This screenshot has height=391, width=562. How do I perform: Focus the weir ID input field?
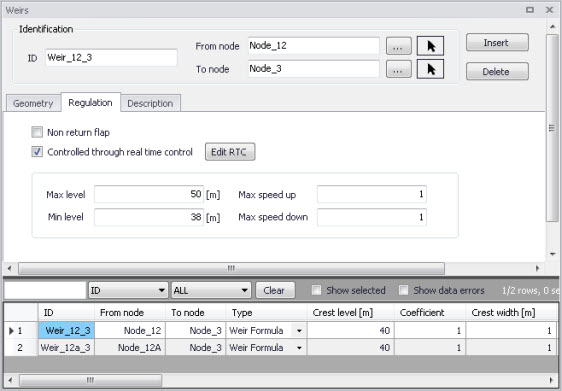pos(111,57)
